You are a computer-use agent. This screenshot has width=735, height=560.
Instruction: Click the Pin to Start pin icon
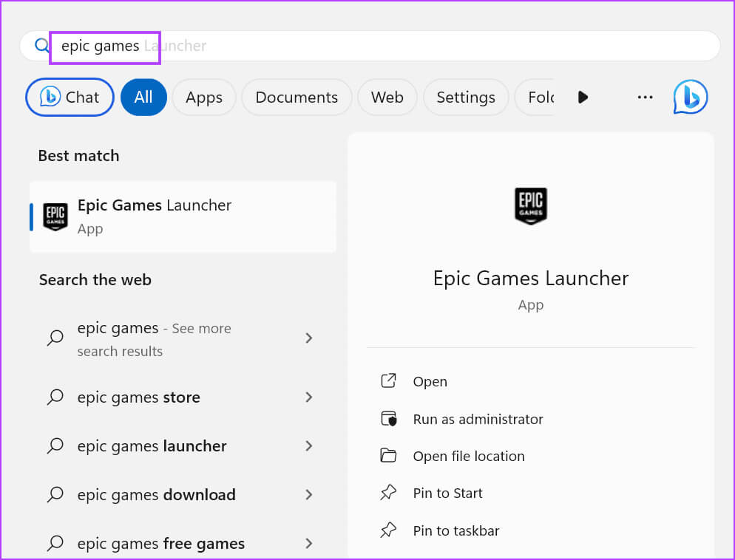[388, 493]
